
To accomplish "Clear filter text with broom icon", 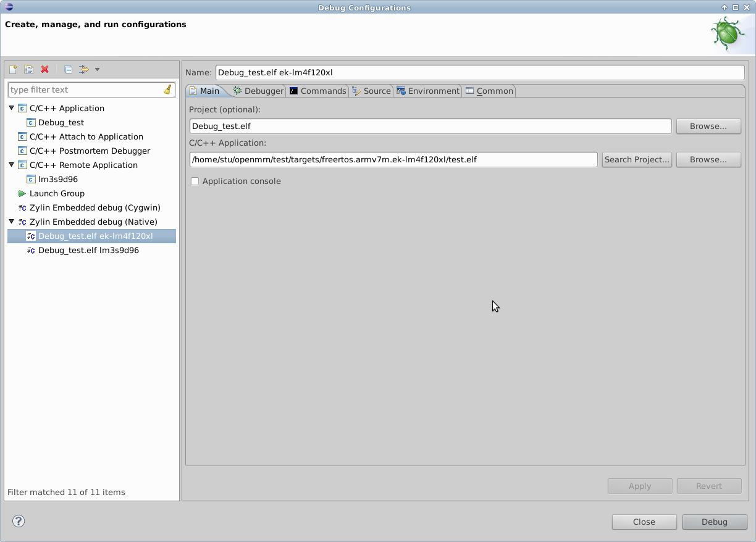I will coord(167,90).
